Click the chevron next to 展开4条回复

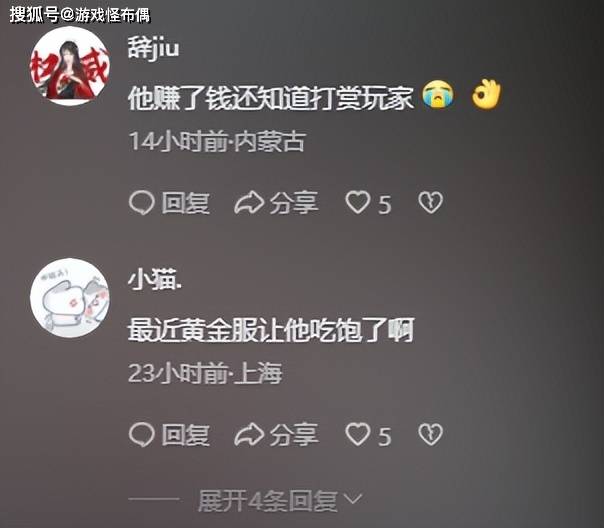(352, 499)
